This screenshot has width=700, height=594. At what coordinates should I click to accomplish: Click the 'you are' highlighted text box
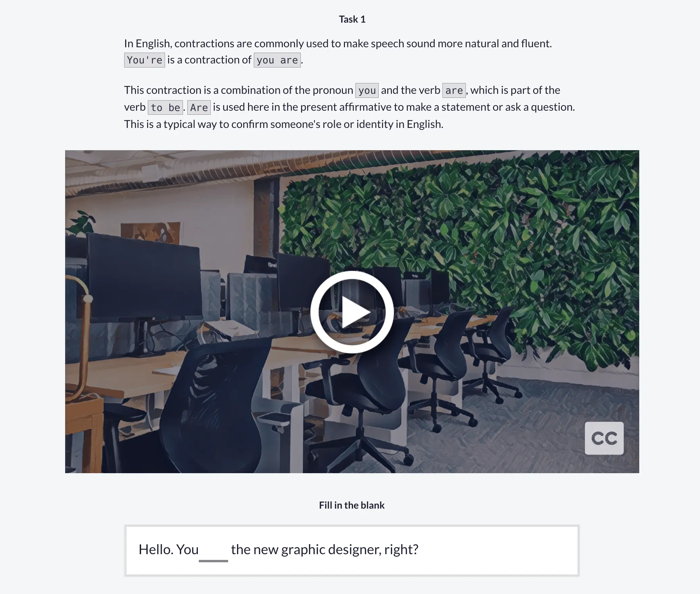[277, 59]
